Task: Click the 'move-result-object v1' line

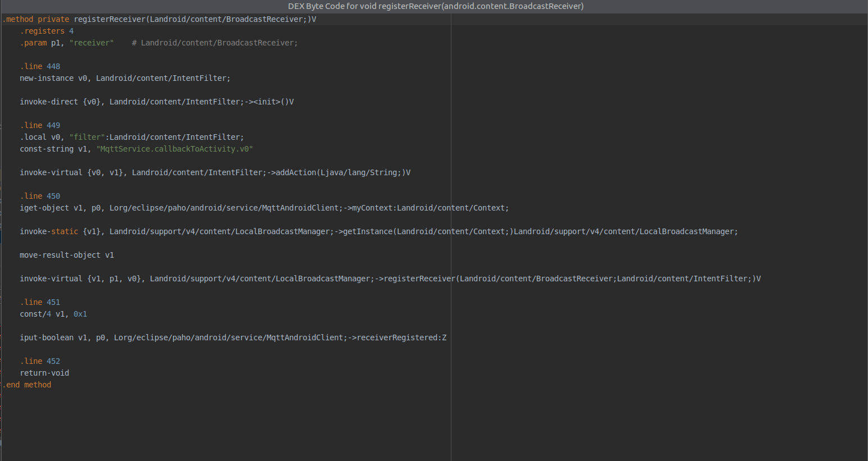Action: tap(67, 255)
